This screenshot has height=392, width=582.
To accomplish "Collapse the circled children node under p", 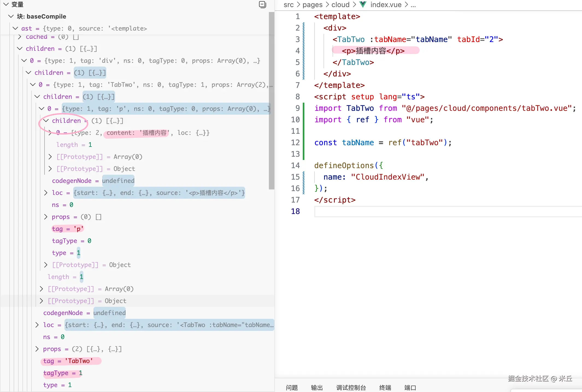I will click(x=46, y=121).
